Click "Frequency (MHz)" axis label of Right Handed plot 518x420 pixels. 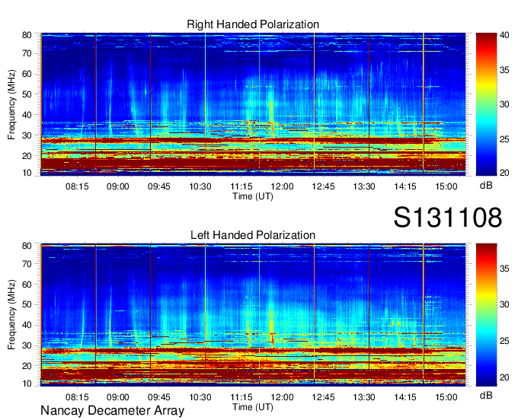(11, 104)
